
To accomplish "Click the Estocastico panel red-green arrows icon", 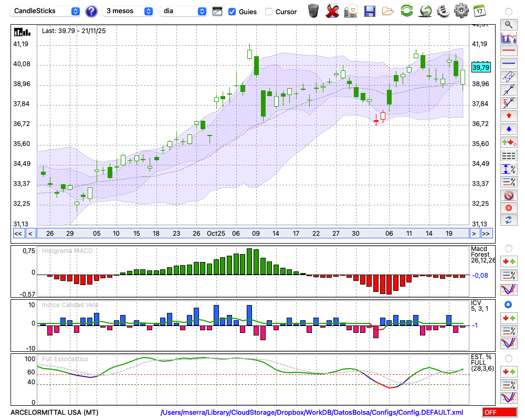I will tap(509, 372).
